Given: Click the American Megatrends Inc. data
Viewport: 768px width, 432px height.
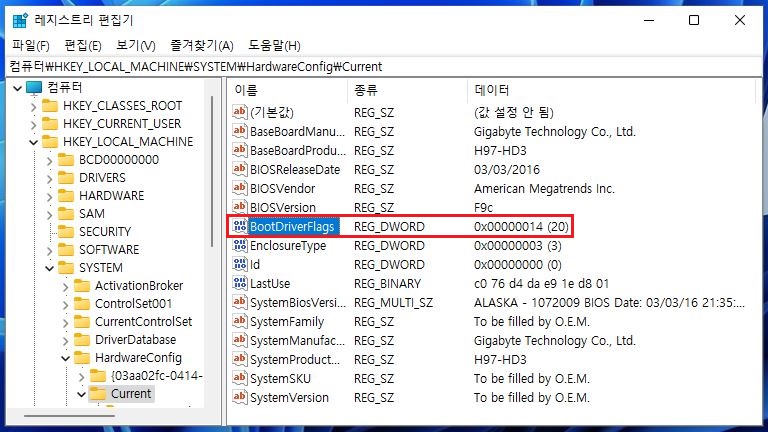Looking at the screenshot, I should [x=544, y=188].
